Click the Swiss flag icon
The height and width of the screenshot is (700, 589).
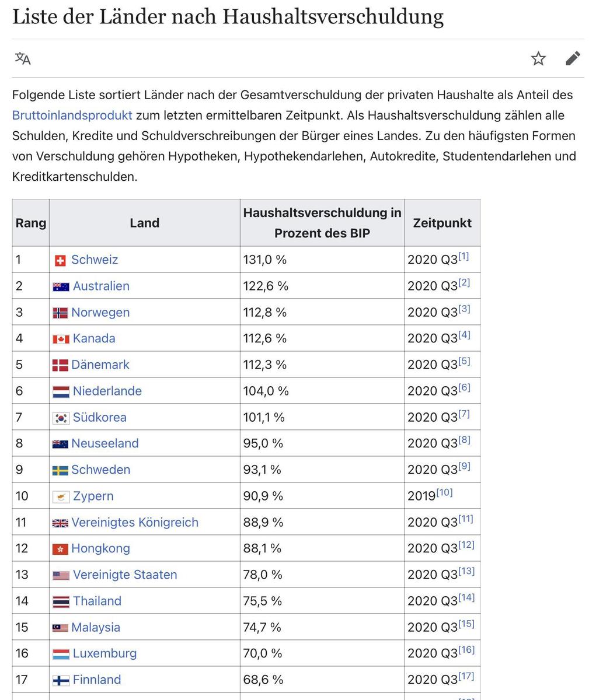(x=60, y=260)
